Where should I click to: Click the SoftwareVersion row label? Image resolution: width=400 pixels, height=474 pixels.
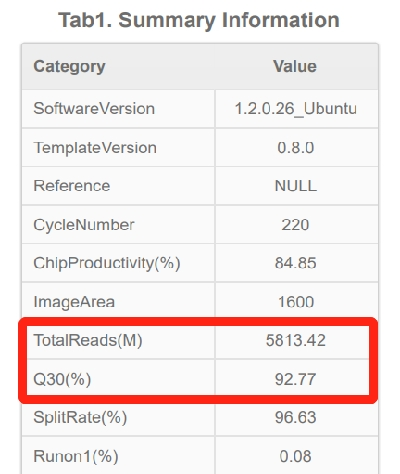coord(94,109)
